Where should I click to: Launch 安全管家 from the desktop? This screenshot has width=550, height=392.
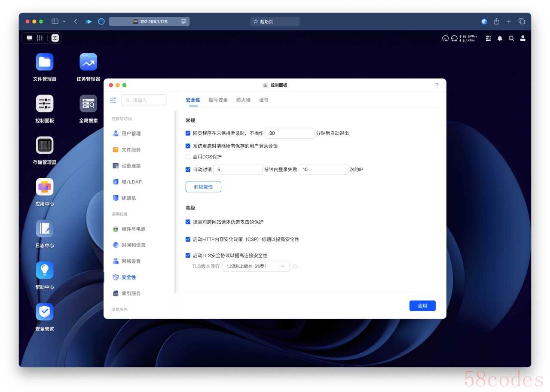(x=45, y=312)
